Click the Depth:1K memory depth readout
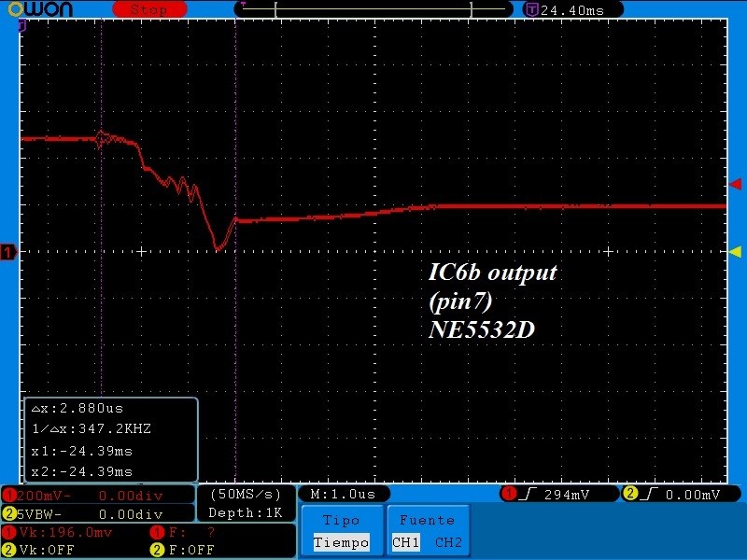The width and height of the screenshot is (747, 560). click(x=246, y=512)
